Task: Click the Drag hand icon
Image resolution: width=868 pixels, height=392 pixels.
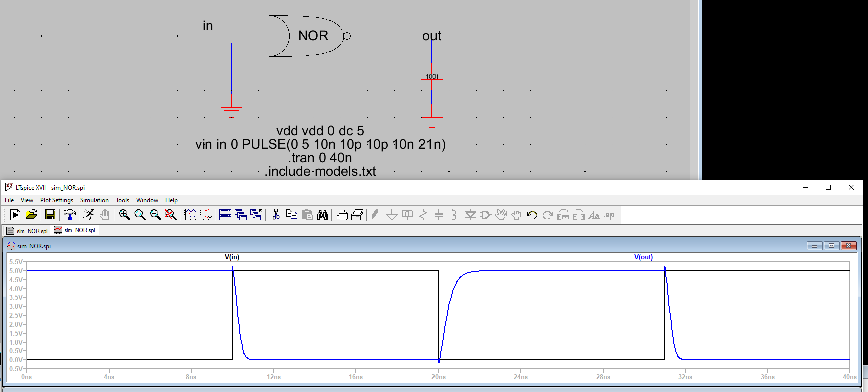Action: 517,215
